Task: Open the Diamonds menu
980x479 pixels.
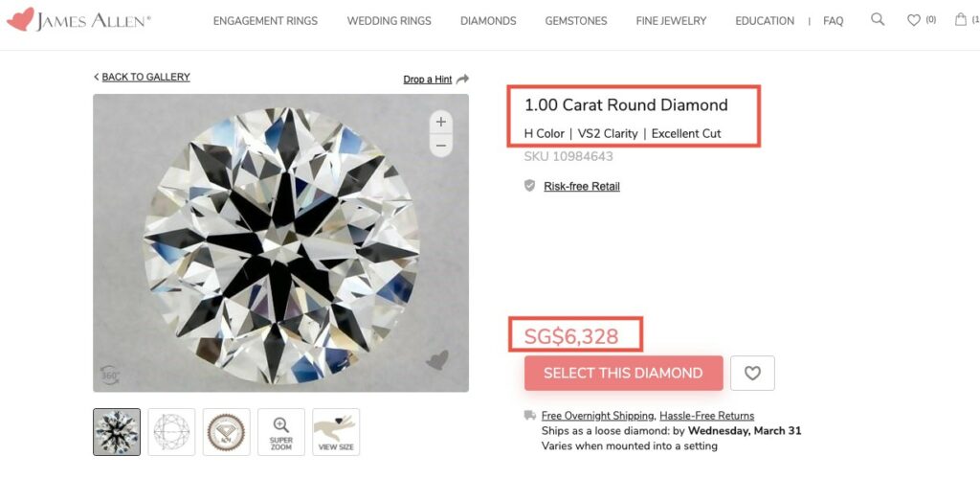Action: tap(488, 21)
